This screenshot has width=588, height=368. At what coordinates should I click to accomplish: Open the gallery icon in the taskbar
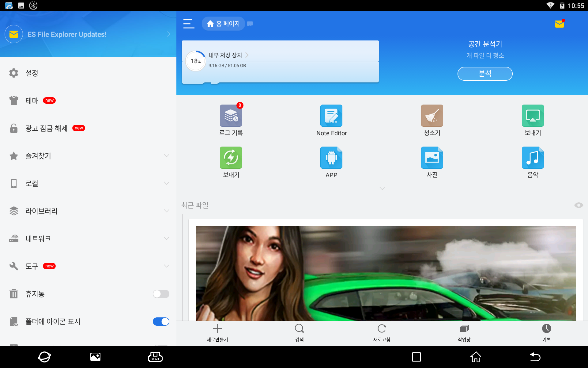pyautogui.click(x=95, y=357)
